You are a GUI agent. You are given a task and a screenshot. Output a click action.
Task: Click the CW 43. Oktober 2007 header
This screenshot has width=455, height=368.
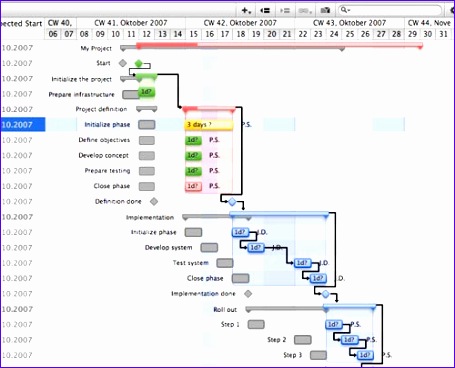[349, 23]
